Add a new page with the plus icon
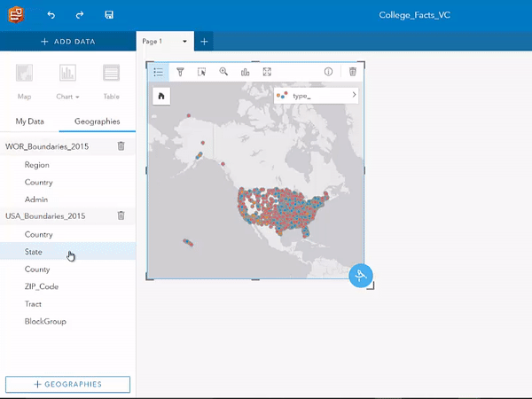532x399 pixels. [204, 42]
